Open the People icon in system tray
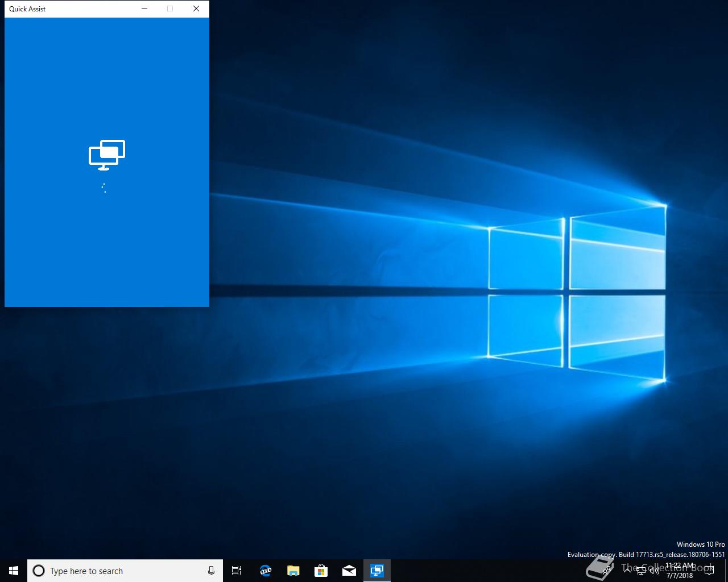 click(x=607, y=571)
